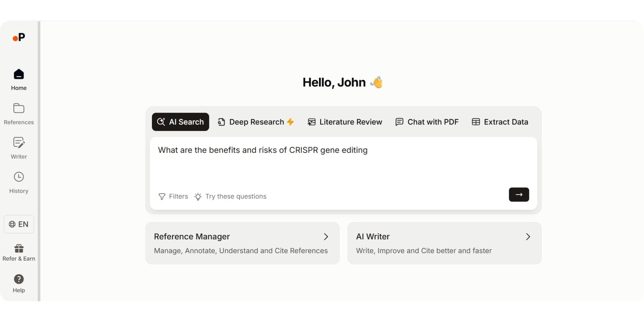The height and width of the screenshot is (322, 644).
Task: View search History
Action: 18,182
